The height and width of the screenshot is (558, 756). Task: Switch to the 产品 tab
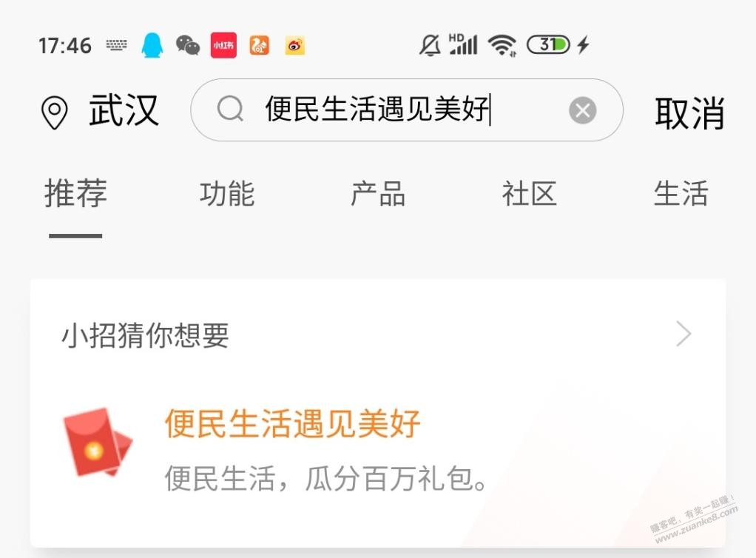[378, 193]
